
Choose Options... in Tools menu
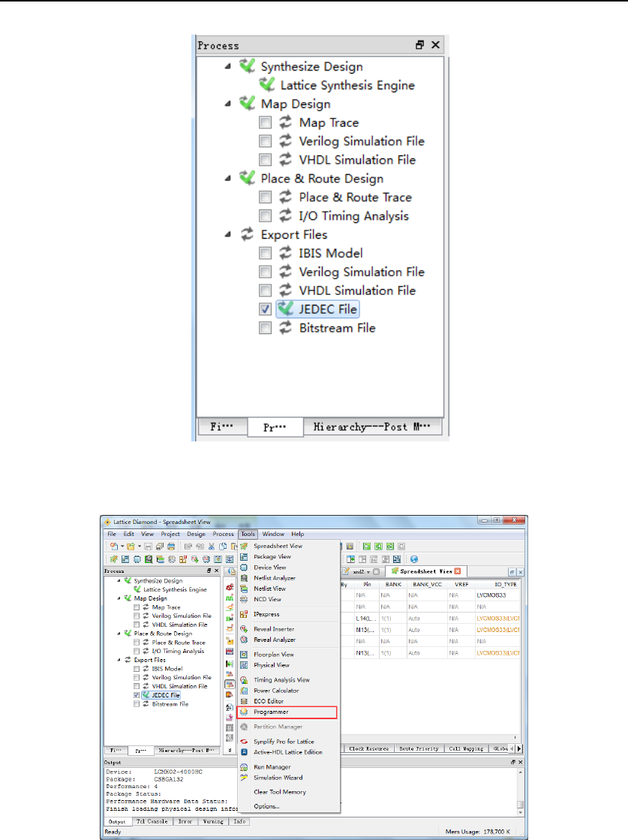[x=266, y=806]
